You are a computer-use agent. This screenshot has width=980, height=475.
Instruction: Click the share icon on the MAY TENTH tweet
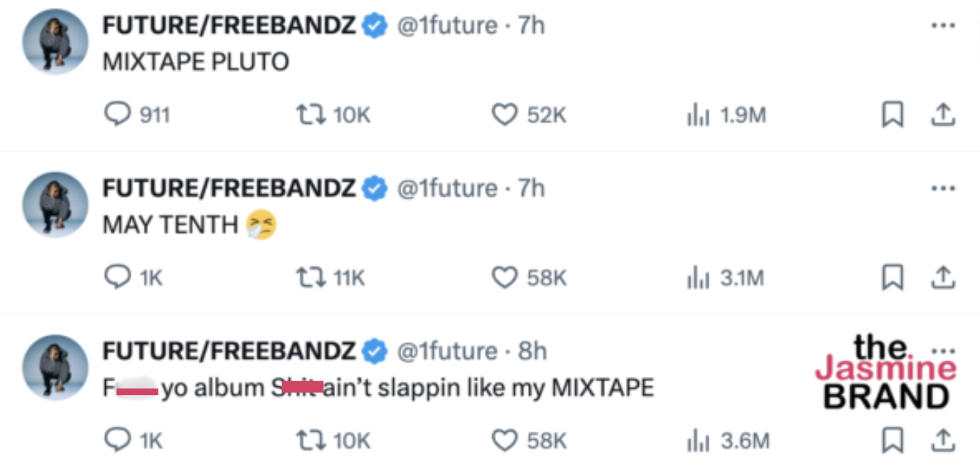(944, 277)
